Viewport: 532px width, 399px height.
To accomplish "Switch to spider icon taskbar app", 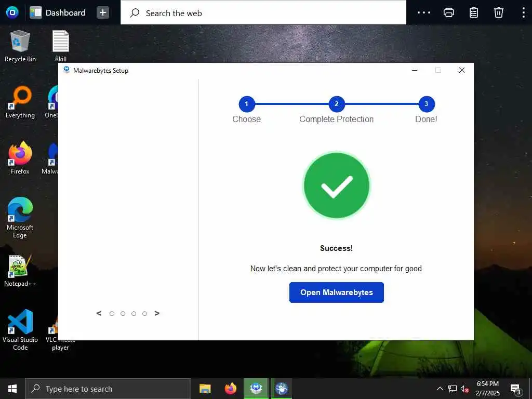I will point(281,389).
